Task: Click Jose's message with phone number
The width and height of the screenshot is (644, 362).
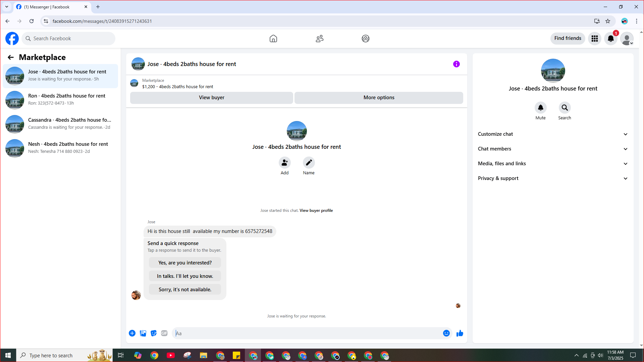Action: coord(210,231)
